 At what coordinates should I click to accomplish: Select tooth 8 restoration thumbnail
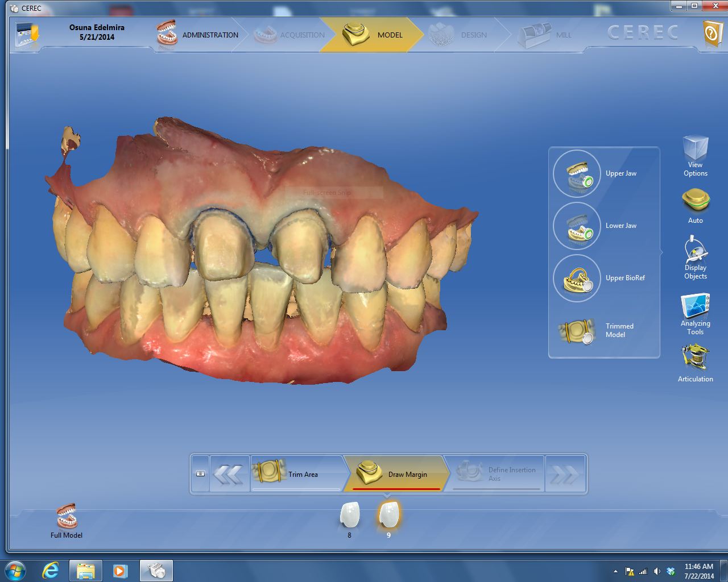(x=349, y=515)
